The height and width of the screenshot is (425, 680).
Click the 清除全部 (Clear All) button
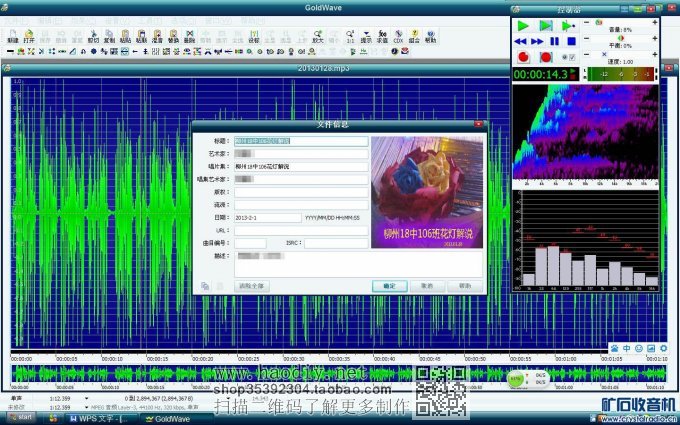click(252, 285)
